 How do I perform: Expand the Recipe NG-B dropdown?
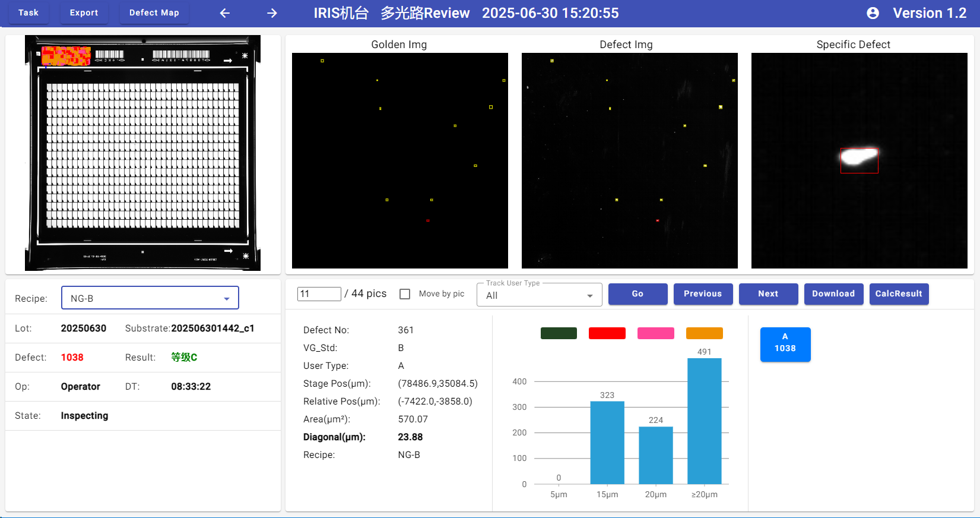150,298
